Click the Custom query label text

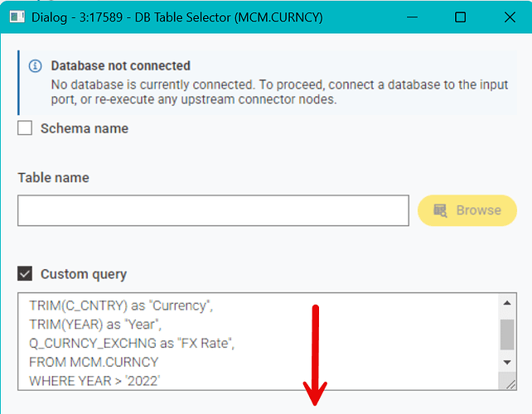tap(84, 274)
